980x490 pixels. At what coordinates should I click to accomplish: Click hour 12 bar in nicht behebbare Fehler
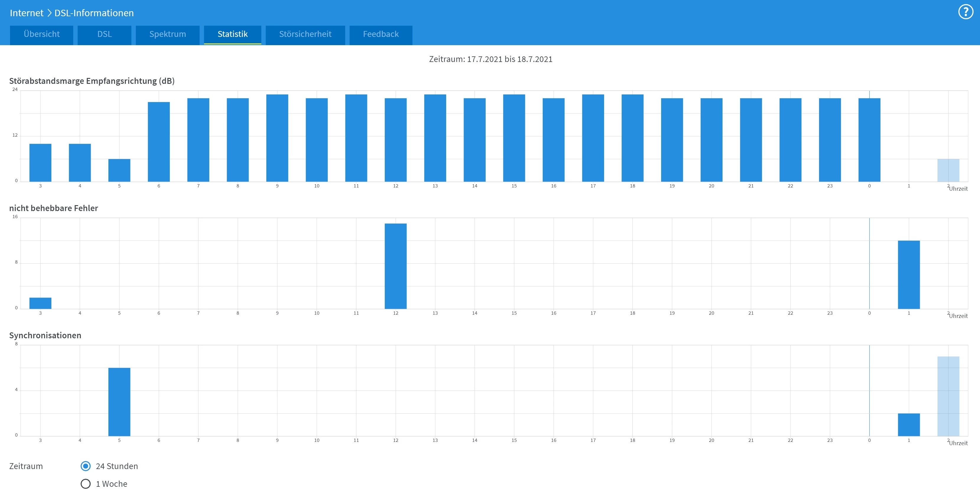[x=395, y=266]
